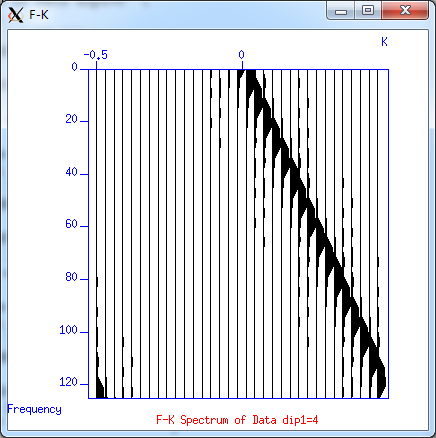Click the 20 frequency tick label
This screenshot has height=438, width=436.
tap(72, 119)
